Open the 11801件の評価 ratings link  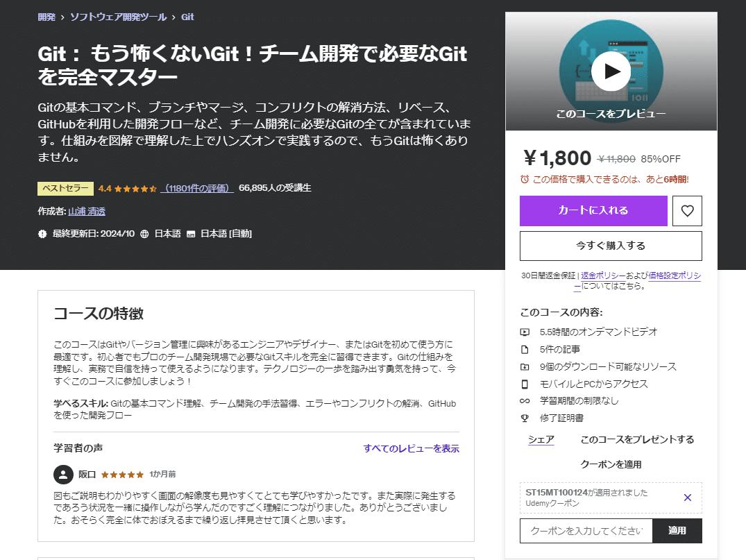(197, 189)
